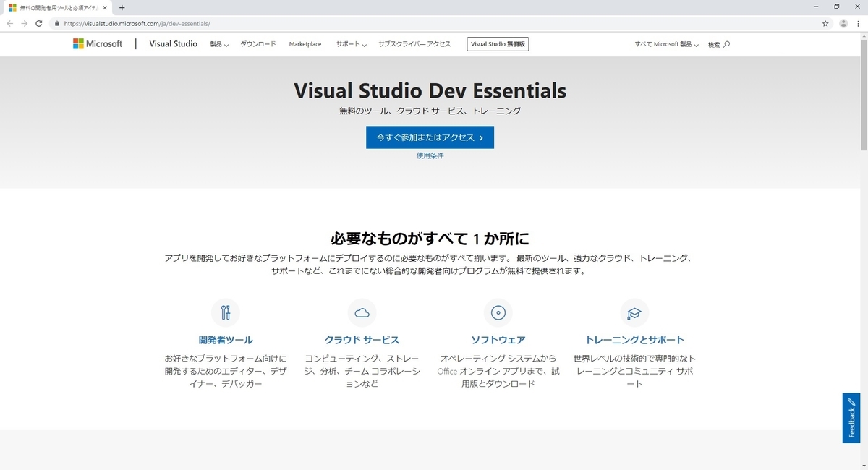Expand the サポート dropdown menu

(x=351, y=44)
